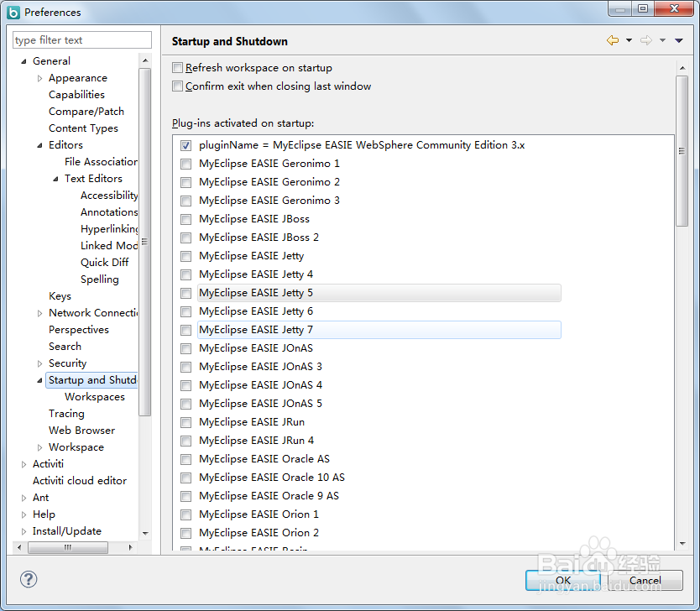The image size is (700, 611).
Task: Click the tree horizontal scrollbar thumb
Action: [x=68, y=547]
